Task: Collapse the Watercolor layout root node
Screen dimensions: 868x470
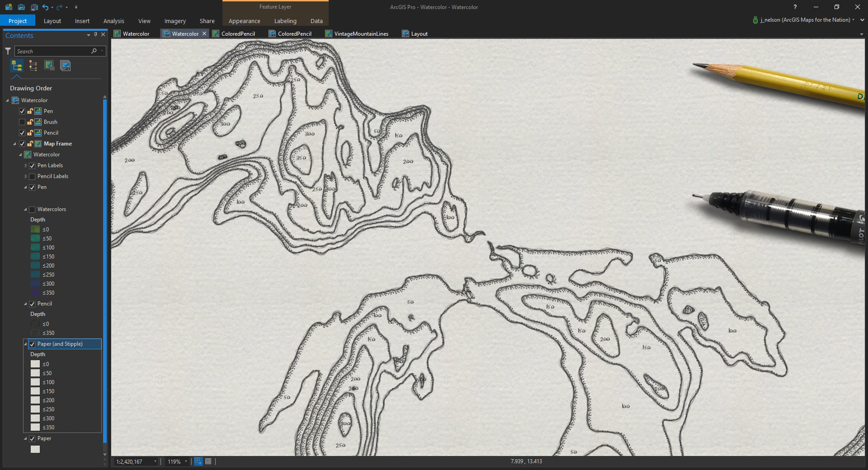Action: tap(7, 100)
